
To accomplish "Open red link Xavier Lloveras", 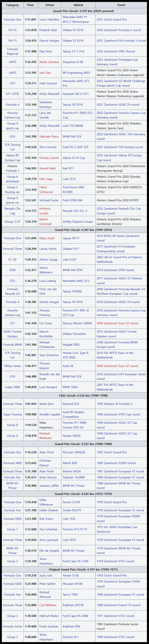I will 49,62.
